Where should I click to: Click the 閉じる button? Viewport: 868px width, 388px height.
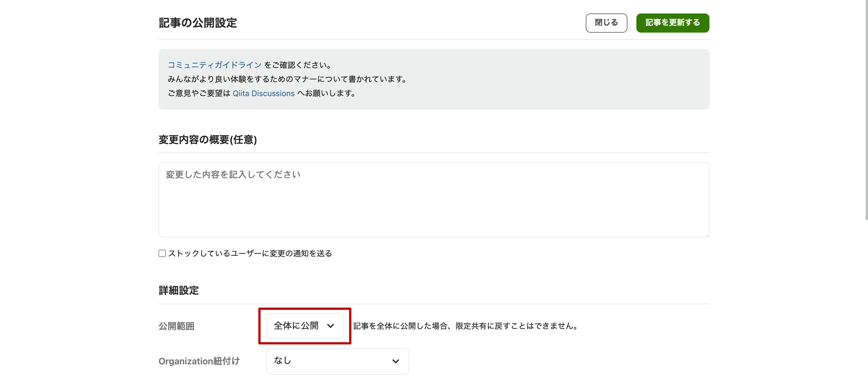tap(606, 23)
